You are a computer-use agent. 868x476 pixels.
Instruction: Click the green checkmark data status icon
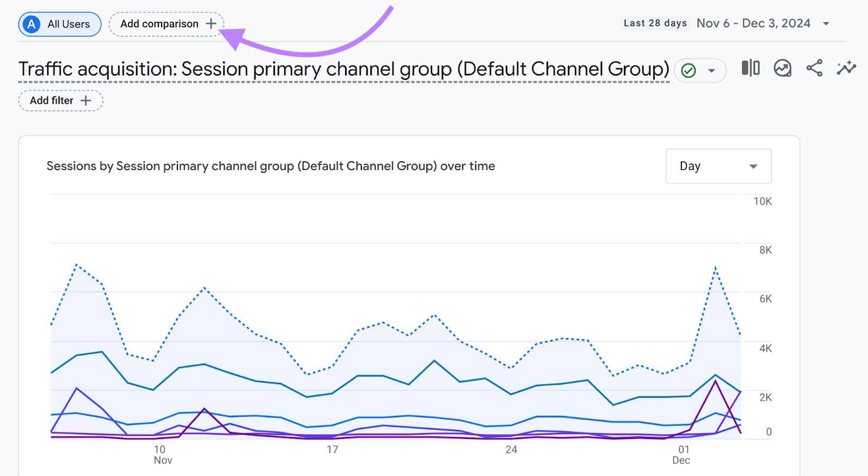tap(688, 71)
